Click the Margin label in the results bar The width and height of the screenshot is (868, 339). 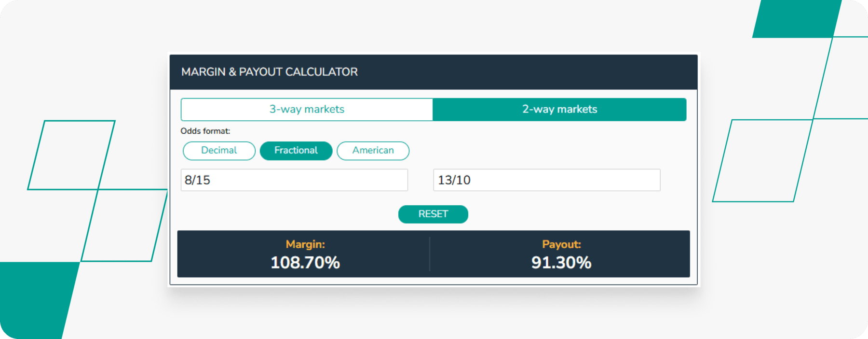[305, 244]
